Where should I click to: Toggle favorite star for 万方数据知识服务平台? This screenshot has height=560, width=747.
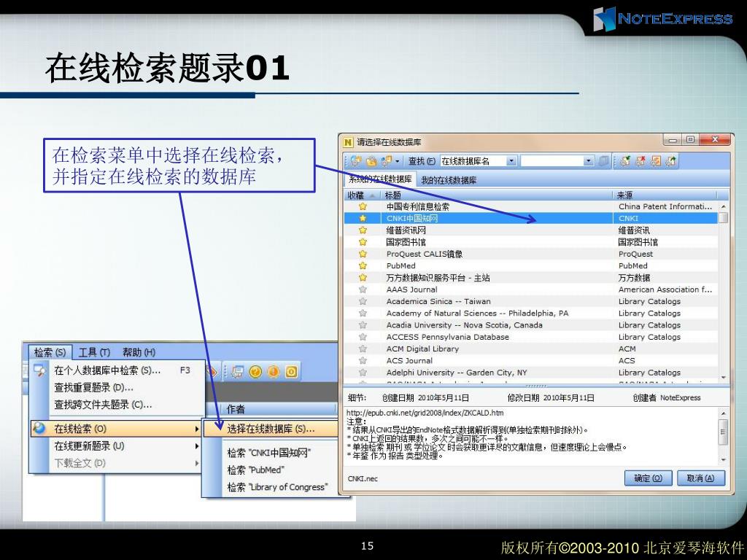pyautogui.click(x=363, y=278)
